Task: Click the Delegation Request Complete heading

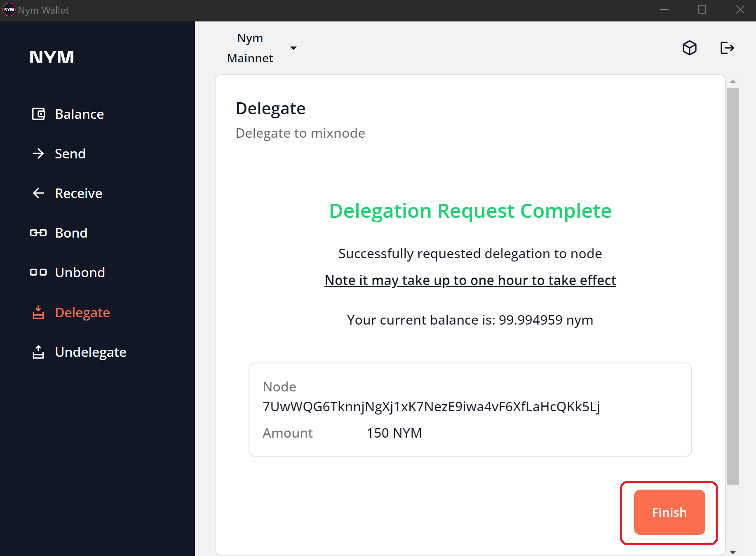Action: (x=470, y=211)
